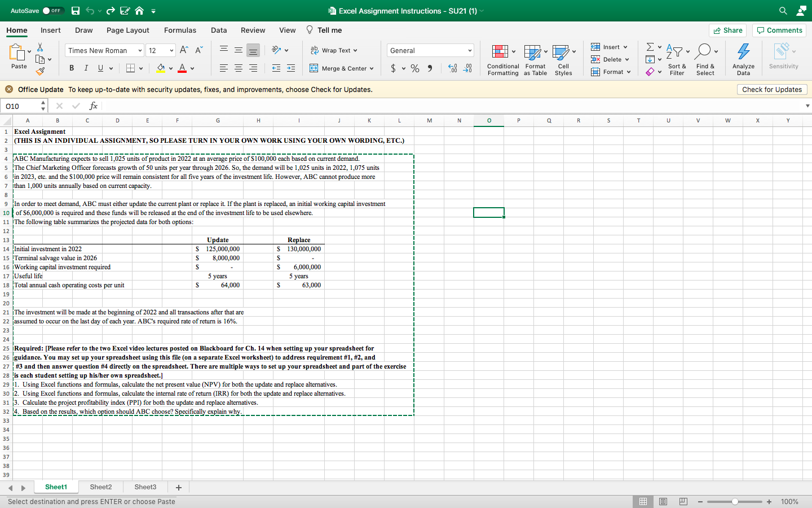Click the Check for Updates button
This screenshot has height=508, width=812.
tap(771, 89)
